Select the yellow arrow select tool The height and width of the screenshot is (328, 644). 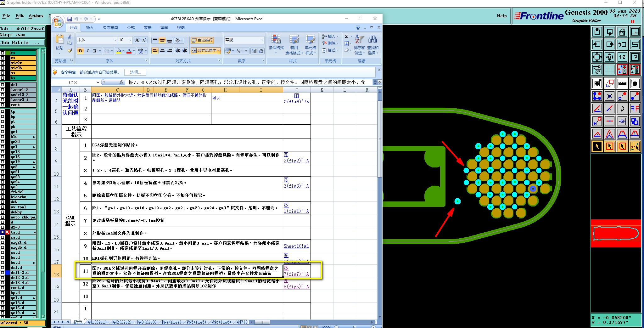tap(597, 146)
